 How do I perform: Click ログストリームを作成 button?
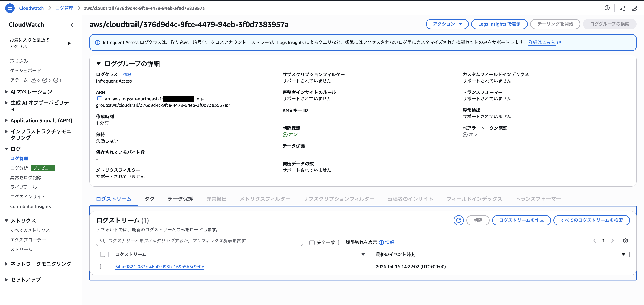[521, 220]
